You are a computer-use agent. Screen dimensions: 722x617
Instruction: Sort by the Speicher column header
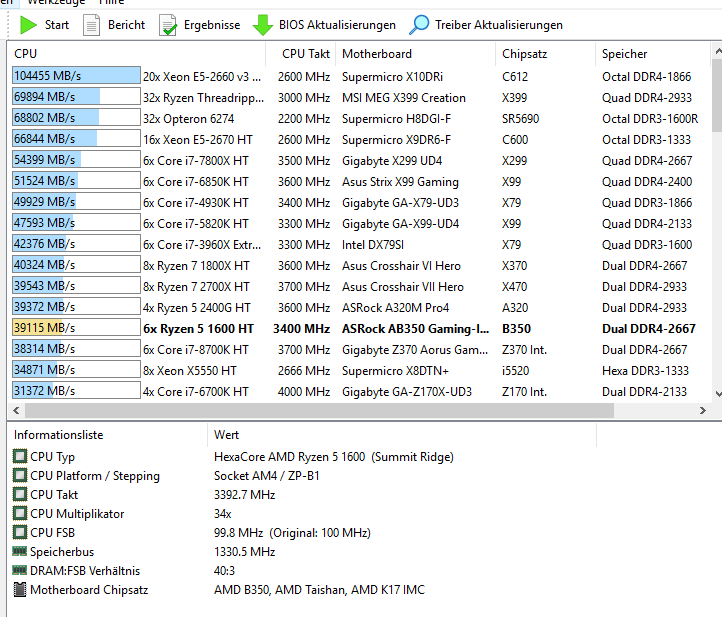tap(653, 54)
